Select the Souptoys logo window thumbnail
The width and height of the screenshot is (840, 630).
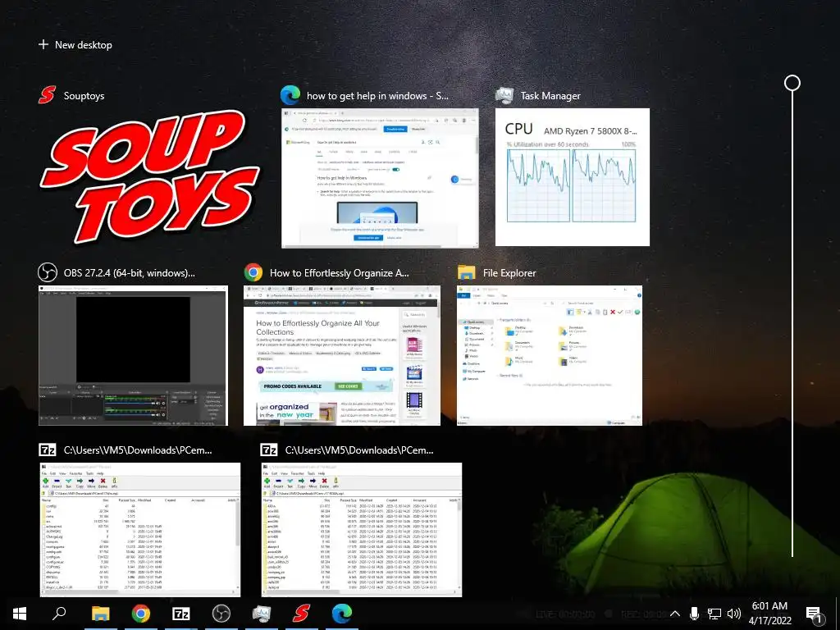pyautogui.click(x=149, y=177)
